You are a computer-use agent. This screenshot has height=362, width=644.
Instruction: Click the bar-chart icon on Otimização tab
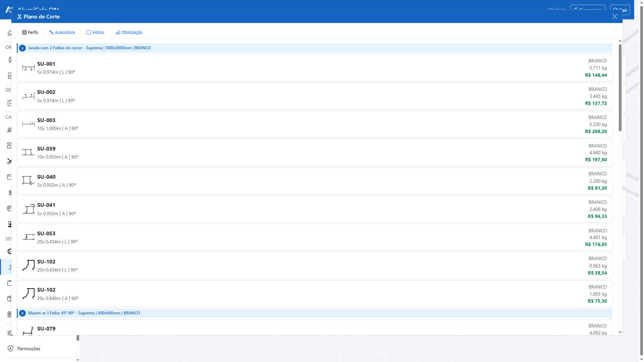[x=118, y=33]
